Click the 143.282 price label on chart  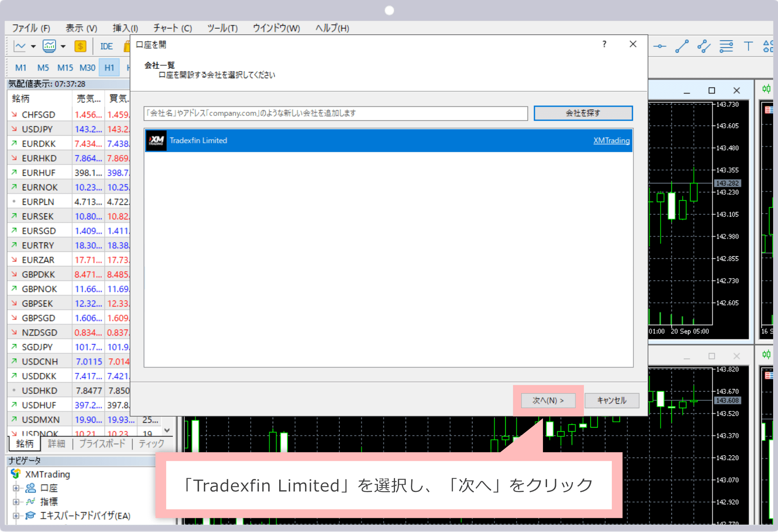pyautogui.click(x=727, y=183)
